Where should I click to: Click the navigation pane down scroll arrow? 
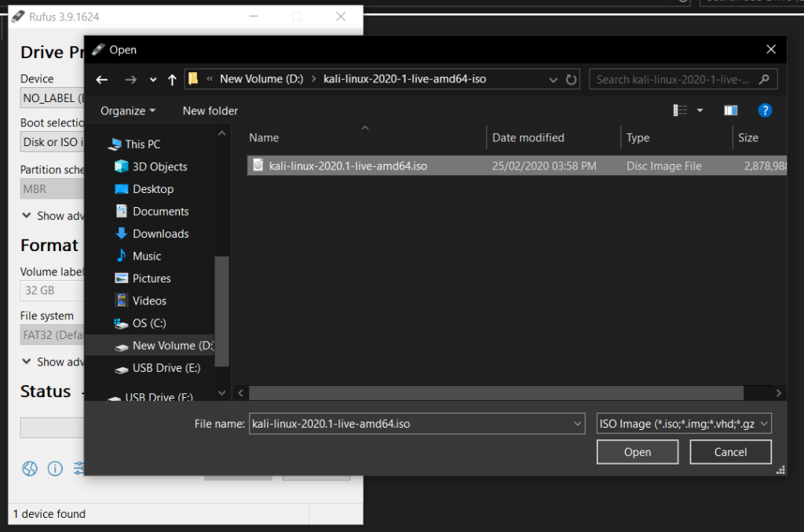click(x=221, y=393)
